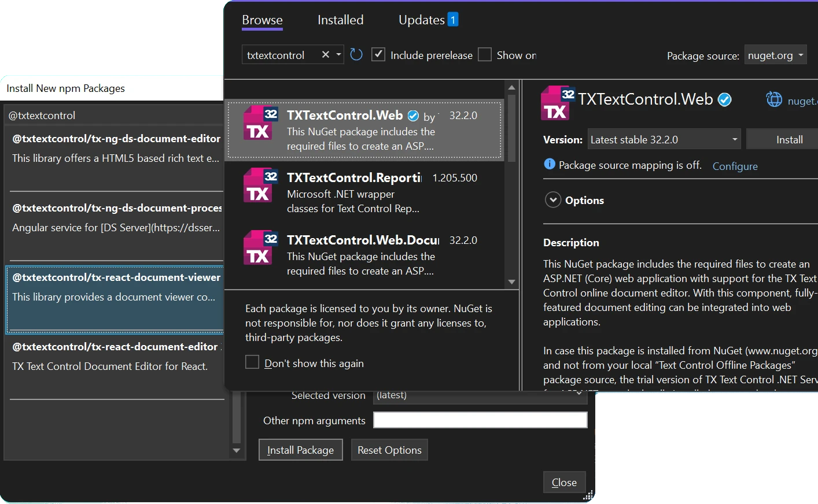Uncheck the Include prerelease checkbox

pyautogui.click(x=378, y=54)
